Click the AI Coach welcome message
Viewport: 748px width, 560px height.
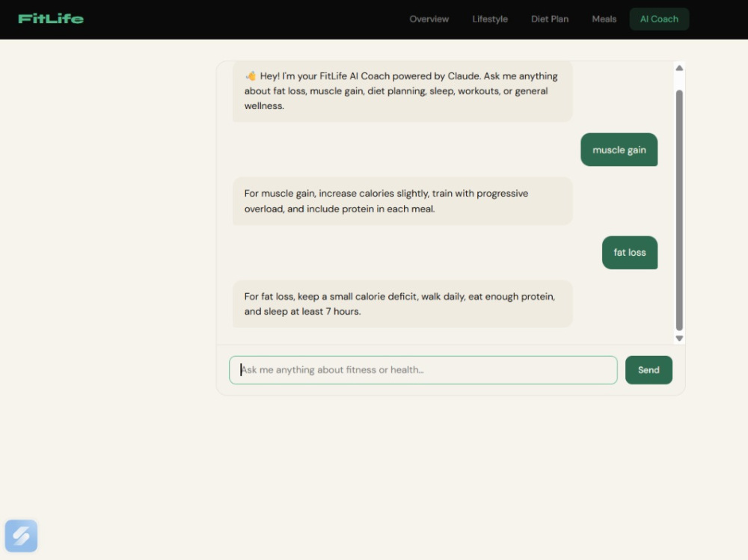click(x=402, y=90)
